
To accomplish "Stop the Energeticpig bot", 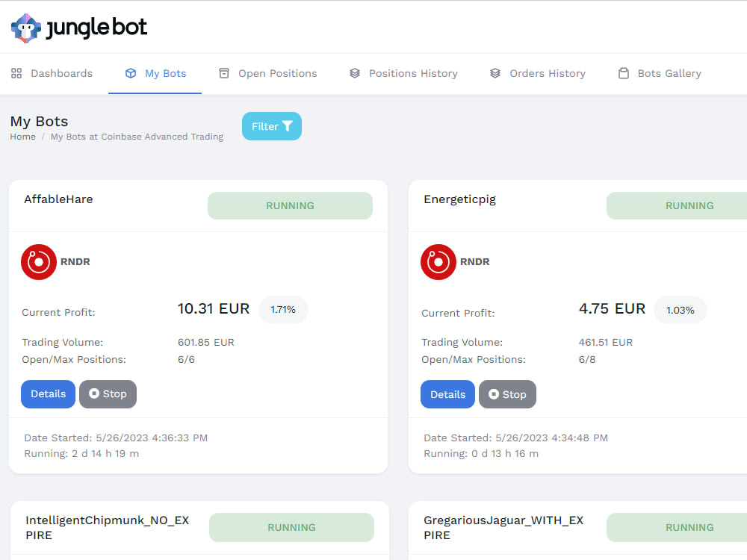I will click(x=507, y=394).
